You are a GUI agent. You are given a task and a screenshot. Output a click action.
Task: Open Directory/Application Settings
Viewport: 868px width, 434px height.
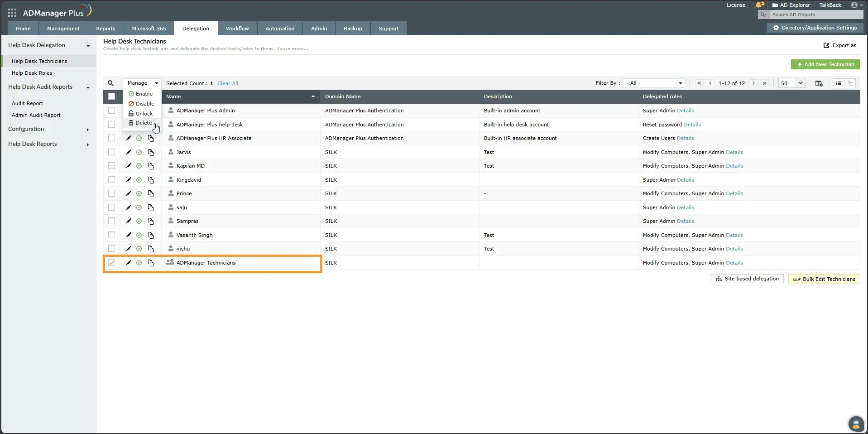(815, 28)
